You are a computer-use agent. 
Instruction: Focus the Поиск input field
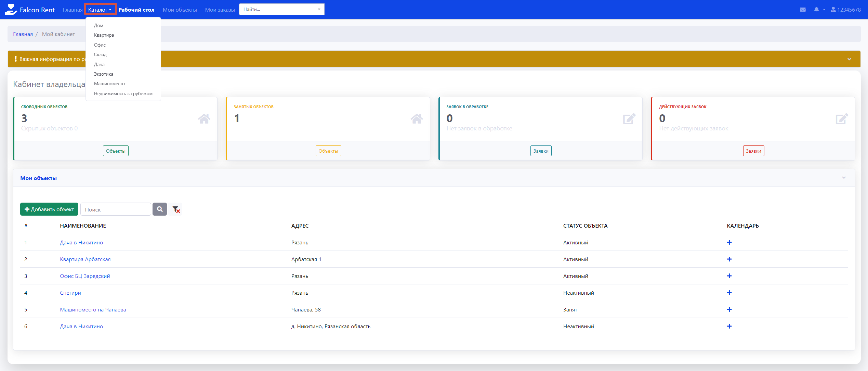pyautogui.click(x=116, y=209)
